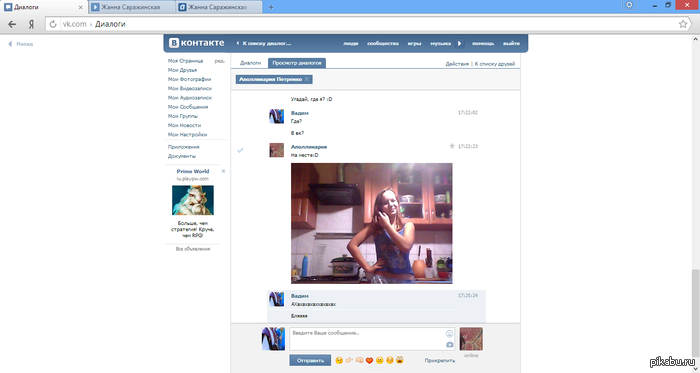Image resolution: width=700 pixels, height=373 pixels.
Task: Open the browser settings gear icon
Action: [x=629, y=5]
